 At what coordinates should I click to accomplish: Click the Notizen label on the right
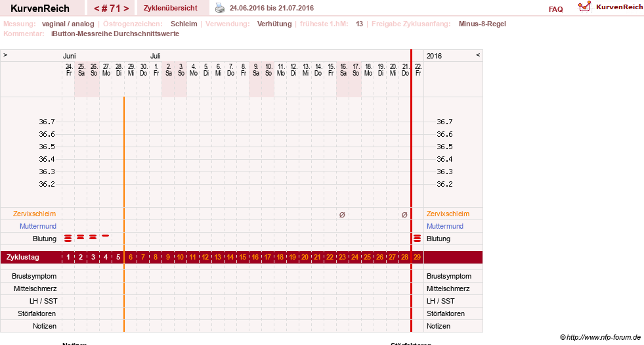click(x=439, y=326)
